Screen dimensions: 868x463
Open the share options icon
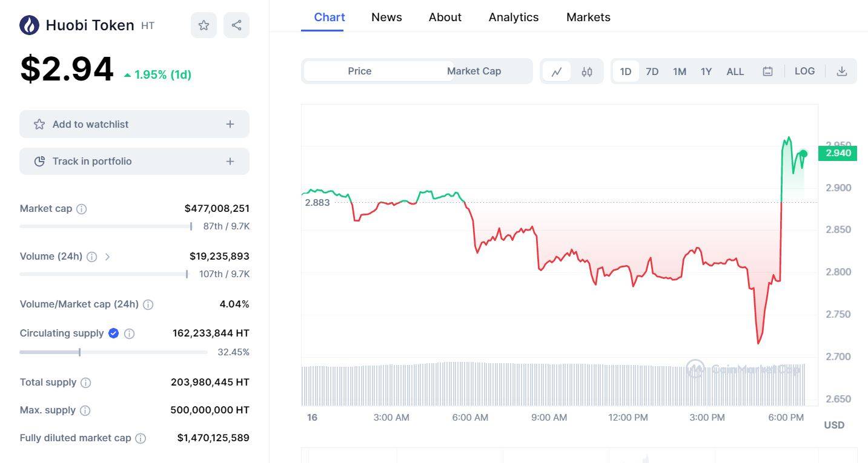(x=236, y=25)
